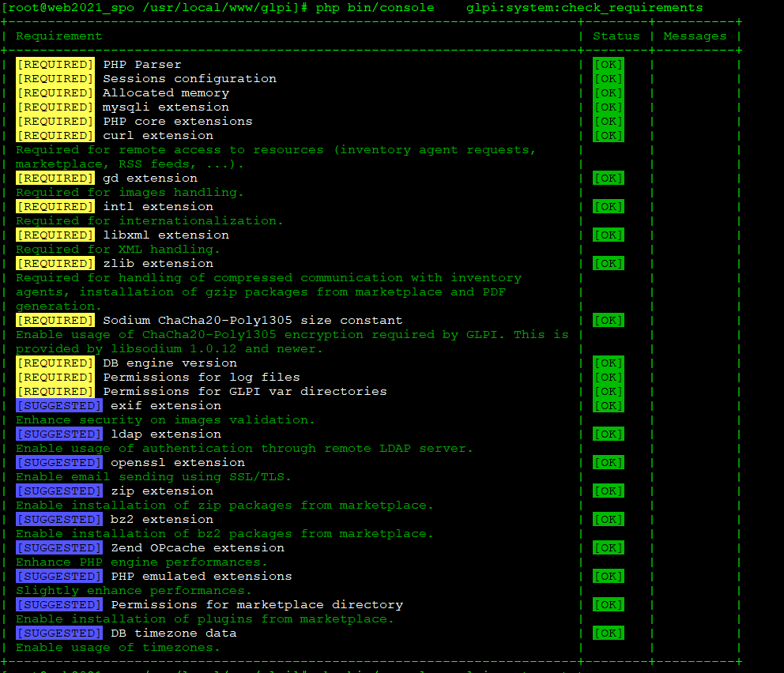
Task: Click 'PHP emulated extensions' text
Action: [202, 577]
